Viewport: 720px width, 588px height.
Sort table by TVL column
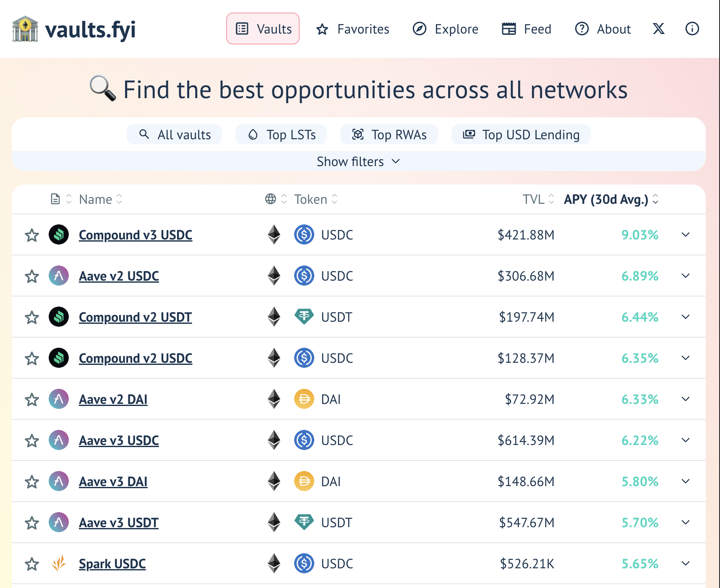pos(538,199)
